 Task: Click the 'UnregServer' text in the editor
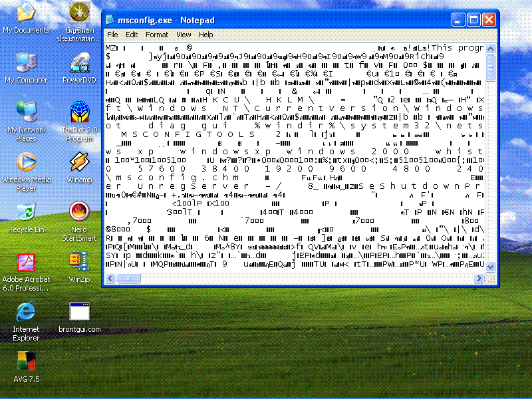tap(194, 186)
